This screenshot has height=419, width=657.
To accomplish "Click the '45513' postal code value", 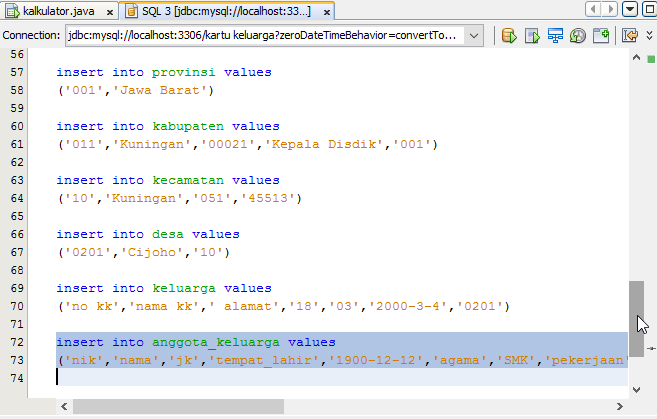I will tap(268, 198).
